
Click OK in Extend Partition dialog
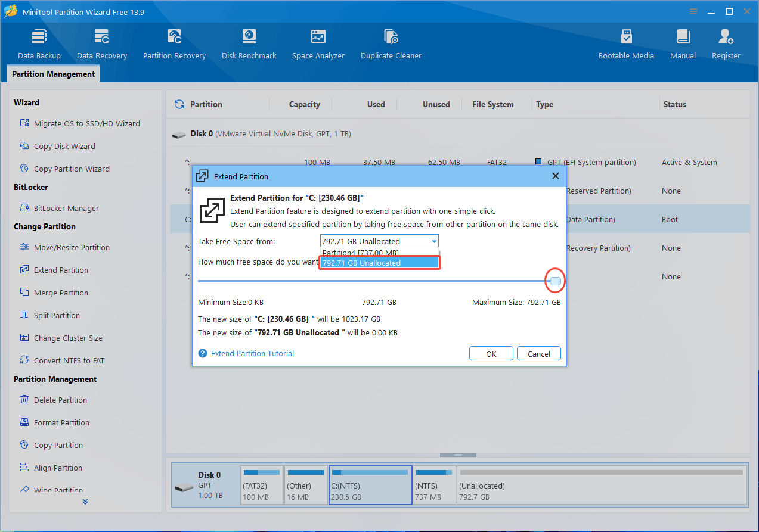[491, 354]
